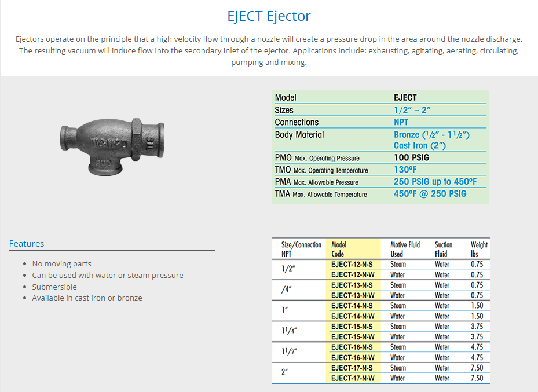
Task: Click the Weight lbs column header
Action: point(479,250)
